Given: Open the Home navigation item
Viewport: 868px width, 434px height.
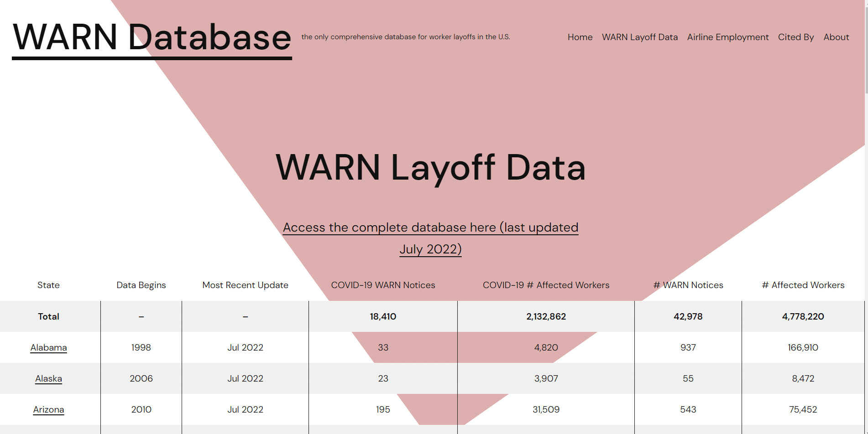Looking at the screenshot, I should tap(580, 37).
